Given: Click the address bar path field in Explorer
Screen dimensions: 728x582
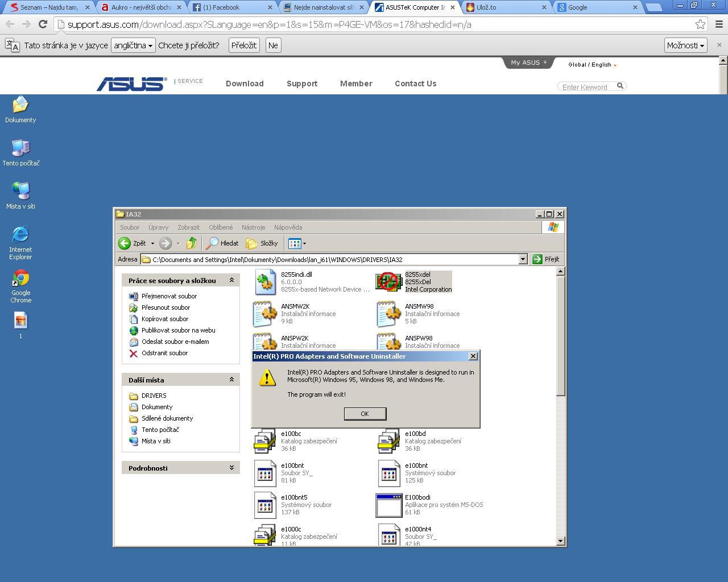Looking at the screenshot, I should [330, 259].
